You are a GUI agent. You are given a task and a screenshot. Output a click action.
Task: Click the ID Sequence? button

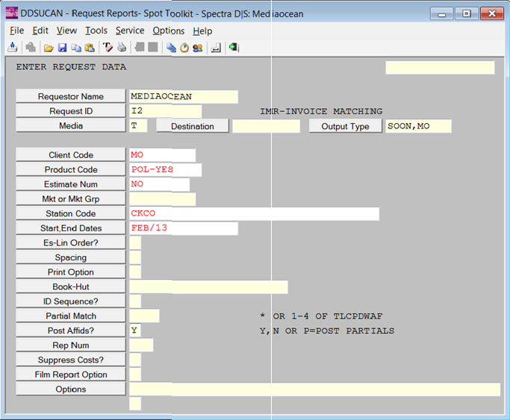point(71,301)
